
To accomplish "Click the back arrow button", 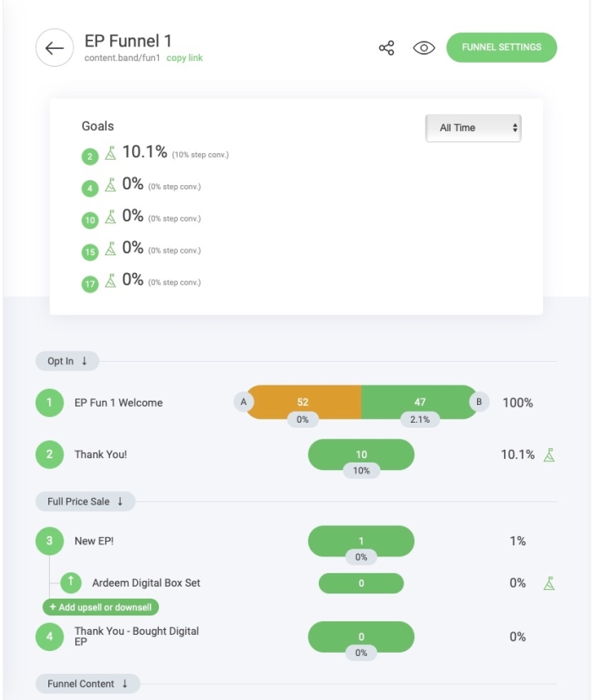I will (54, 48).
